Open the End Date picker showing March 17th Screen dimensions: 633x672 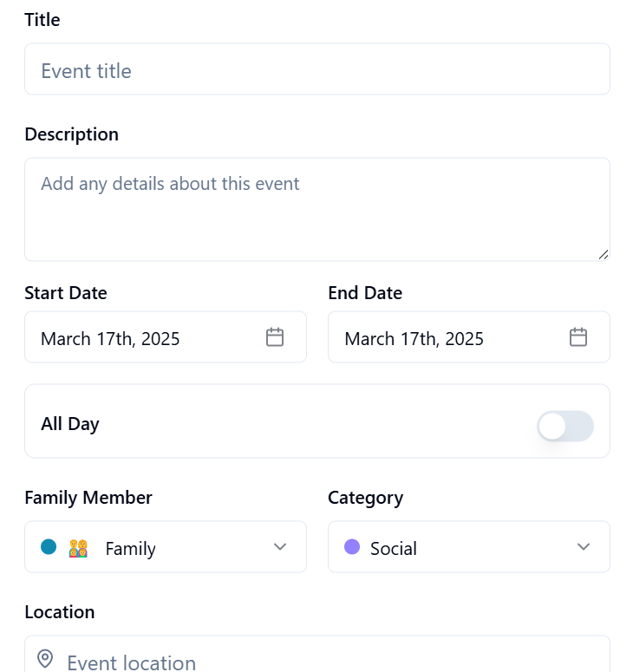[x=442, y=337]
